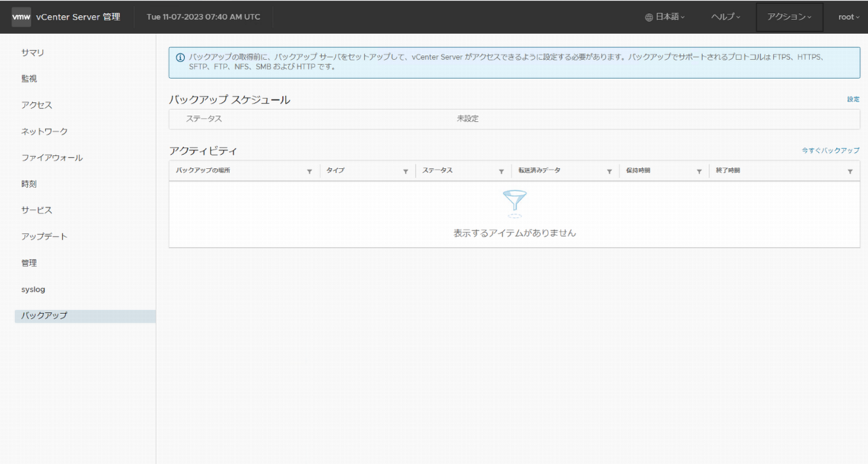The height and width of the screenshot is (464, 868).
Task: Click タイプ column header
Action: click(336, 171)
